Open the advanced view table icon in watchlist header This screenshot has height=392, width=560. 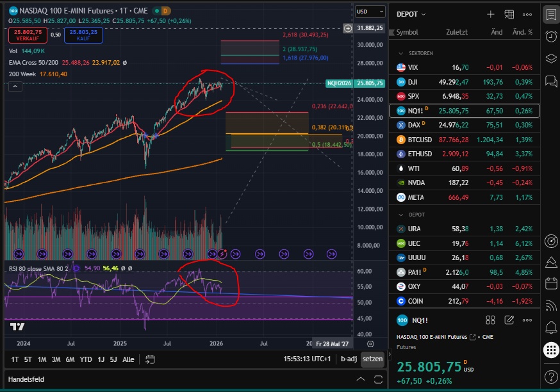pos(509,14)
